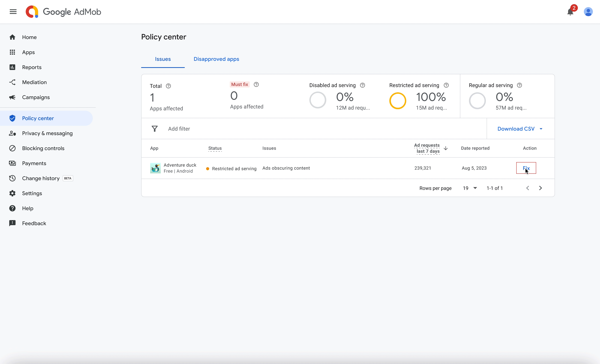Viewport: 600px width, 364px height.
Task: Click the Blocking controls circle-slash icon
Action: tap(12, 148)
